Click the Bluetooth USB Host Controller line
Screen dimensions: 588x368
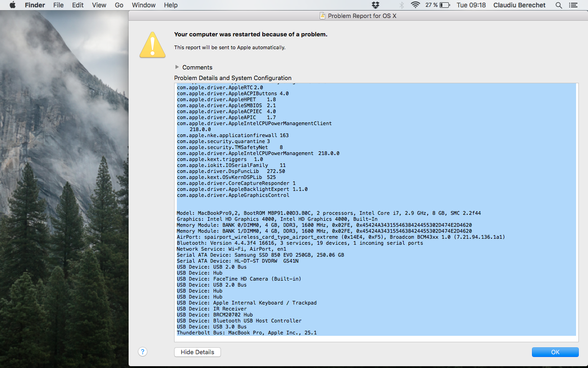[239, 321]
